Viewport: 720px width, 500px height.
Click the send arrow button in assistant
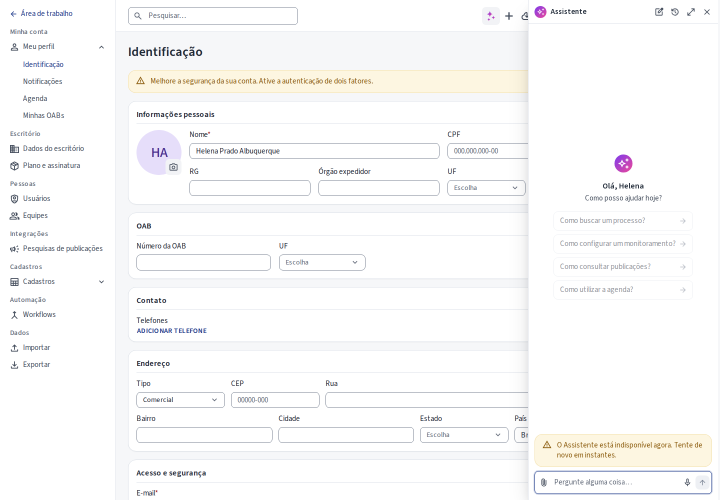pos(702,482)
